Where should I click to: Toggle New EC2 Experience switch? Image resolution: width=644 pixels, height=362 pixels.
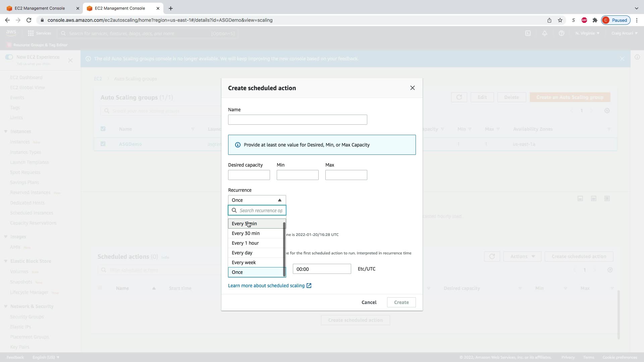(9, 57)
